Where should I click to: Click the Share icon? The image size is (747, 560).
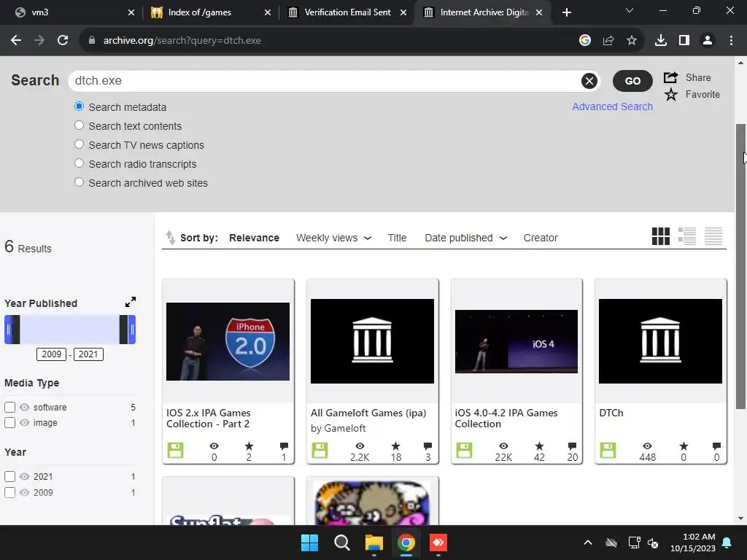671,77
